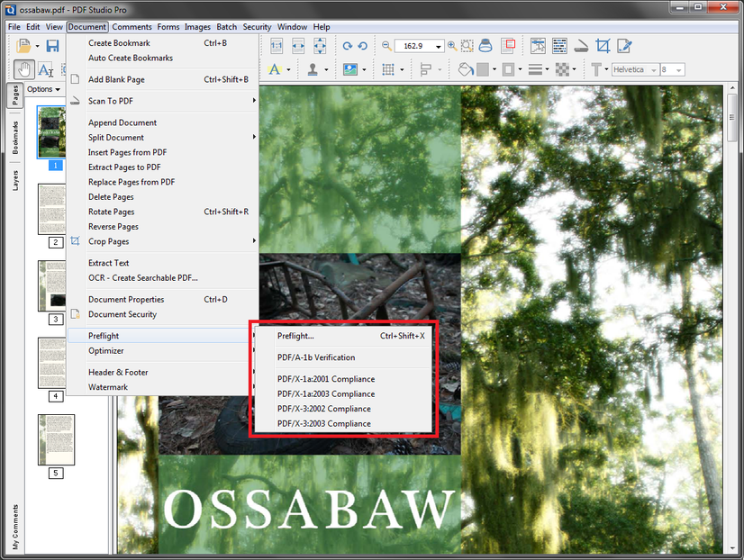Viewport: 744px width, 560px height.
Task: Click the text lines content icon
Action: [560, 46]
